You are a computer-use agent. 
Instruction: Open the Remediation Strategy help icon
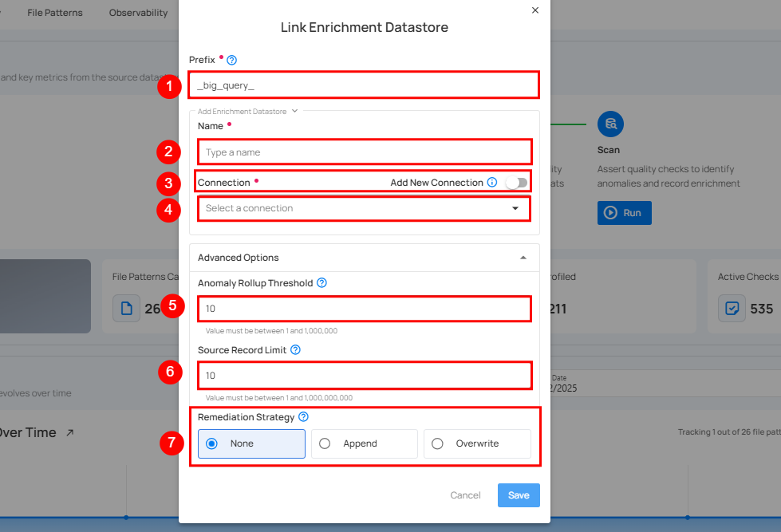[303, 417]
